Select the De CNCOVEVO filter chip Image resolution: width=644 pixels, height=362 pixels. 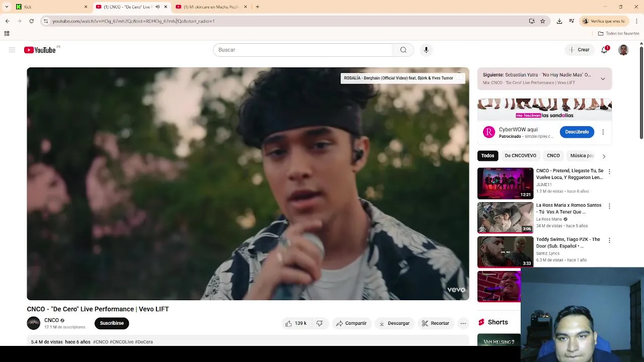click(520, 156)
